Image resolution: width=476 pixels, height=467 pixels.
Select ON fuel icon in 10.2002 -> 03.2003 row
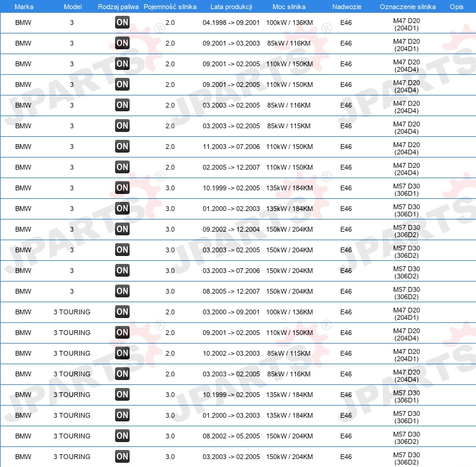[x=122, y=353]
